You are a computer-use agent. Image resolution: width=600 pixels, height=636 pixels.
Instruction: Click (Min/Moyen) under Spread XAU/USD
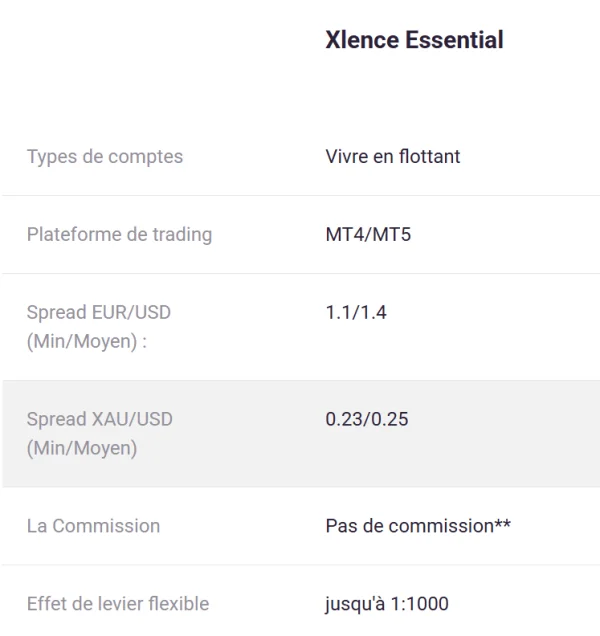pyautogui.click(x=82, y=448)
